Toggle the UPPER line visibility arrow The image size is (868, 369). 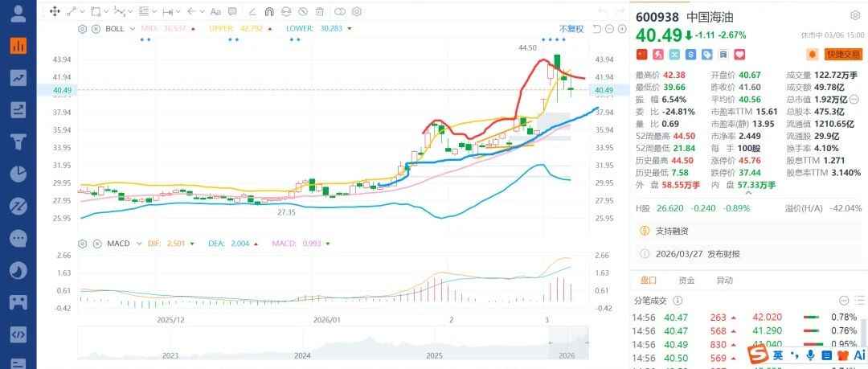pyautogui.click(x=270, y=29)
